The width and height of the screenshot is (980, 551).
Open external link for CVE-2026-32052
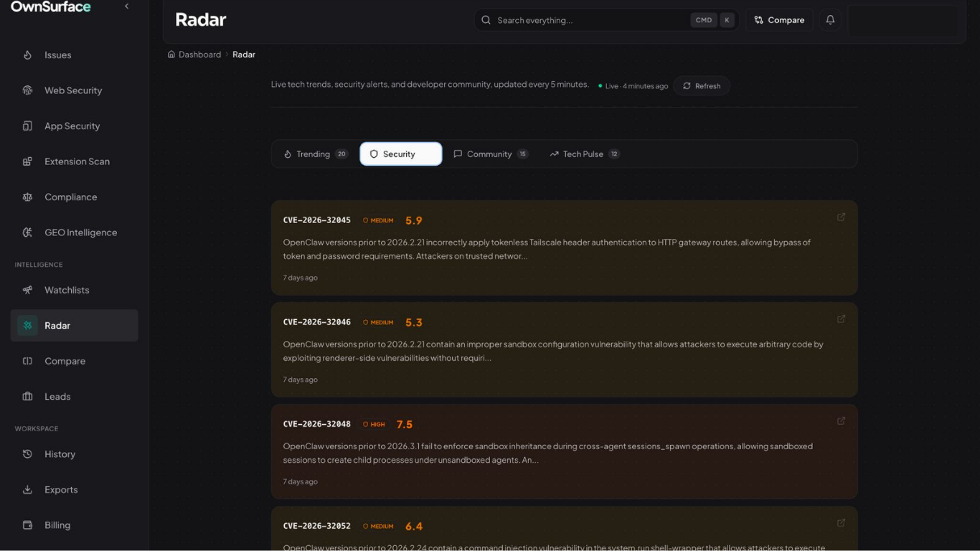(841, 522)
